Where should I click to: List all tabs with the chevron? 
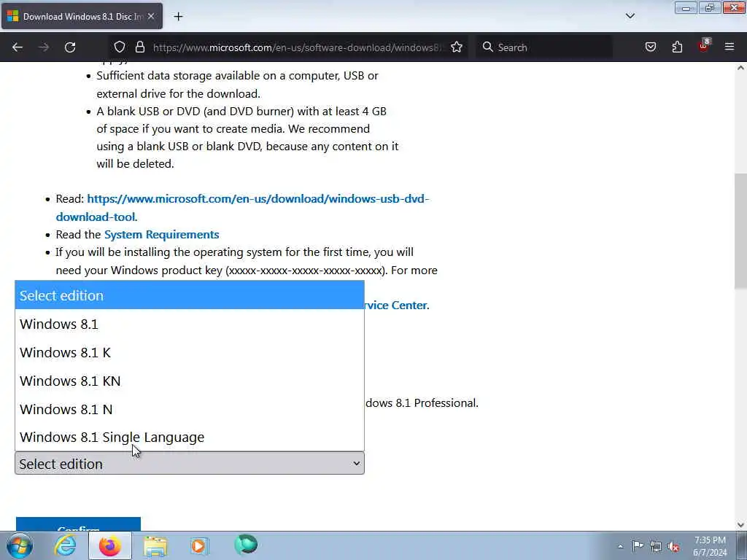630,16
